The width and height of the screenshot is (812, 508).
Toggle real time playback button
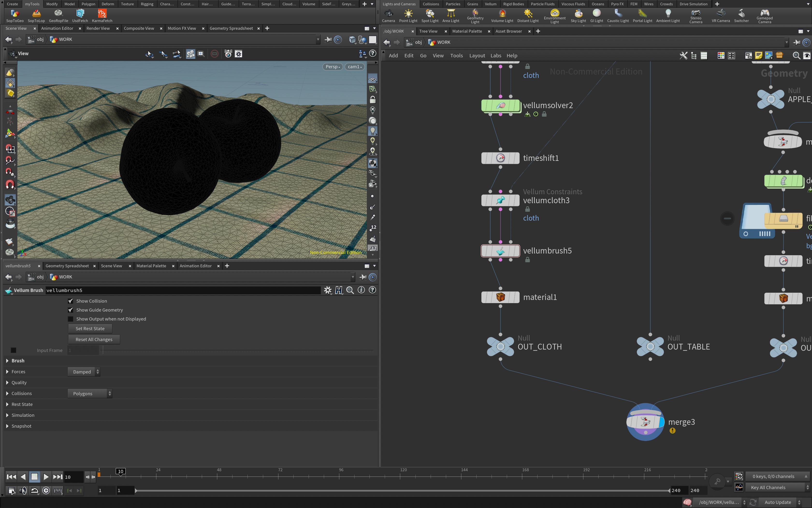tap(46, 491)
